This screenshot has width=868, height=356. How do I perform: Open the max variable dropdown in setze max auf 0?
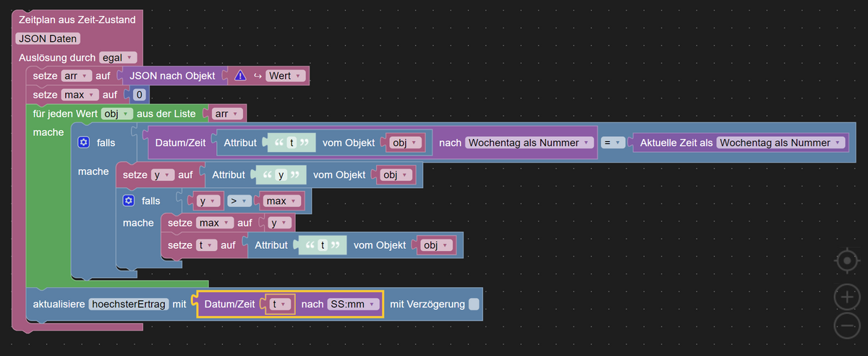[80, 95]
